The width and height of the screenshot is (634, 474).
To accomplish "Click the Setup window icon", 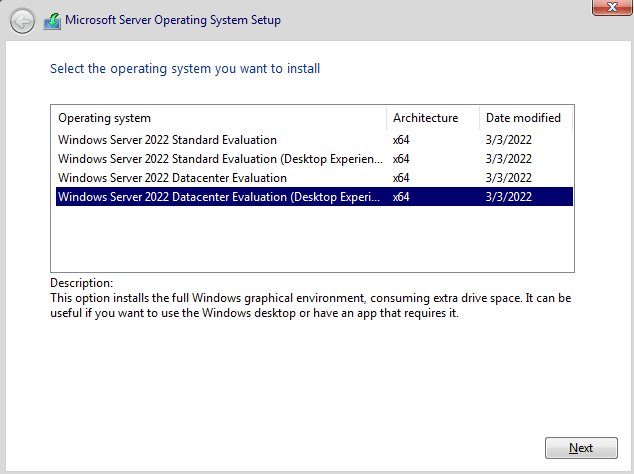I will pyautogui.click(x=52, y=21).
